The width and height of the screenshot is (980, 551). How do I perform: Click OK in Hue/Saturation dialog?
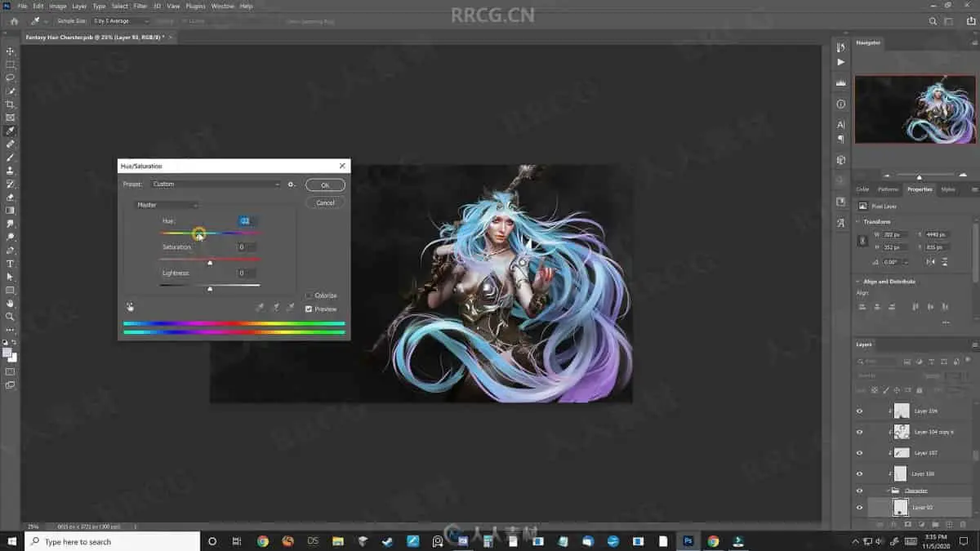pyautogui.click(x=325, y=185)
